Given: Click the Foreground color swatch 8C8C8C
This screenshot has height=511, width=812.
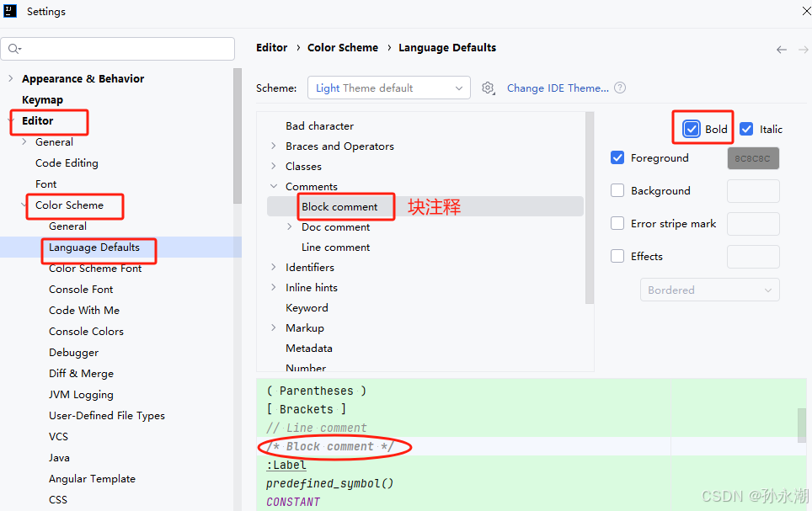Looking at the screenshot, I should 753,158.
